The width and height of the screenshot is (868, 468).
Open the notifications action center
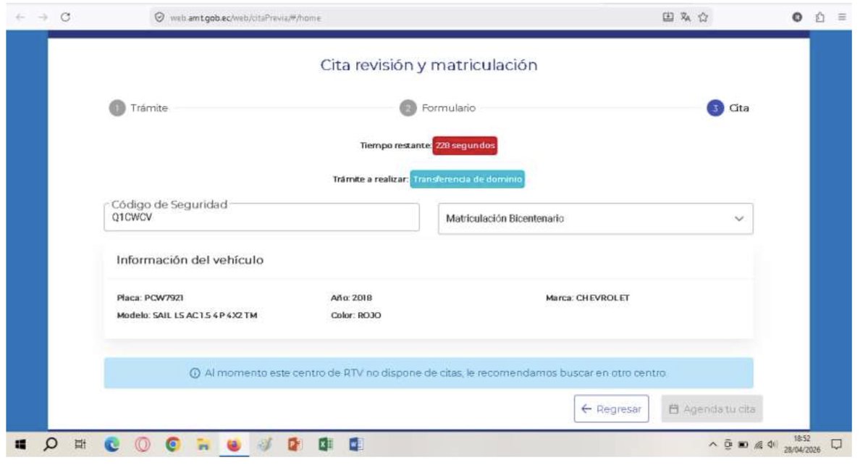[836, 444]
